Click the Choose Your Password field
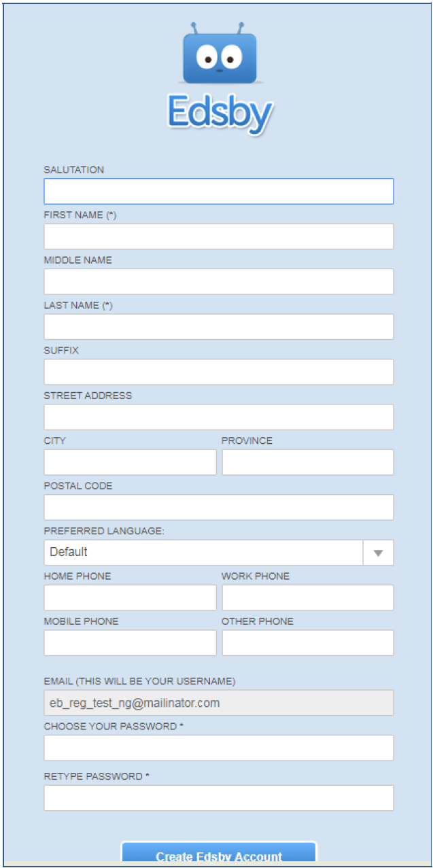The image size is (433, 868). point(219,748)
